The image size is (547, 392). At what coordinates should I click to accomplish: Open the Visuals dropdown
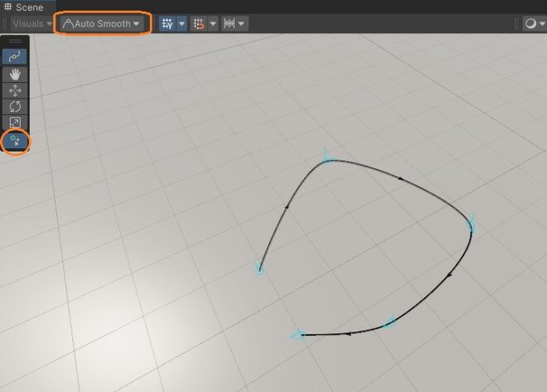32,24
